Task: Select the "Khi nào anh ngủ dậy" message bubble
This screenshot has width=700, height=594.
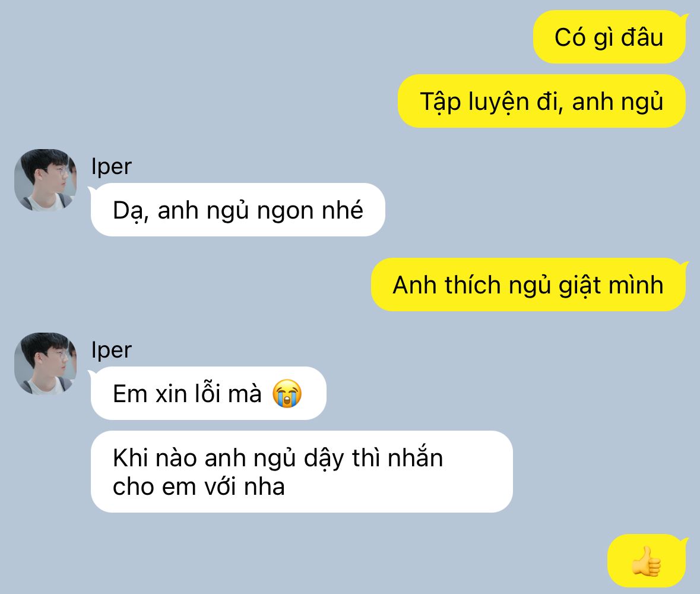Action: [x=302, y=472]
